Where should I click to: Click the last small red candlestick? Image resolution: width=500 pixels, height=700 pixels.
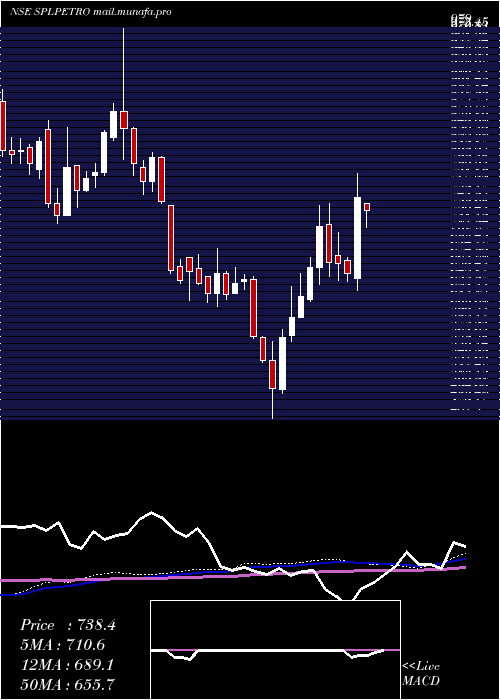click(367, 207)
